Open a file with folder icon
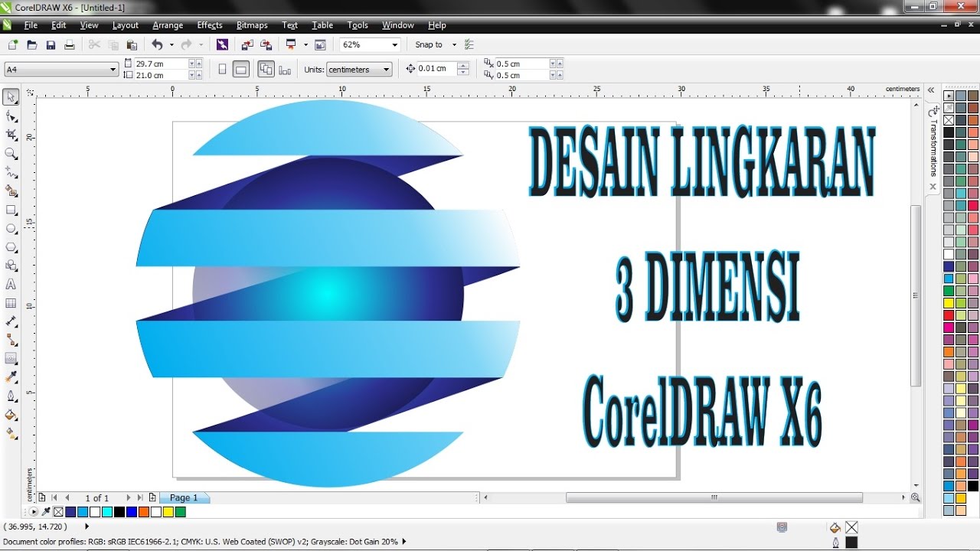 coord(32,45)
